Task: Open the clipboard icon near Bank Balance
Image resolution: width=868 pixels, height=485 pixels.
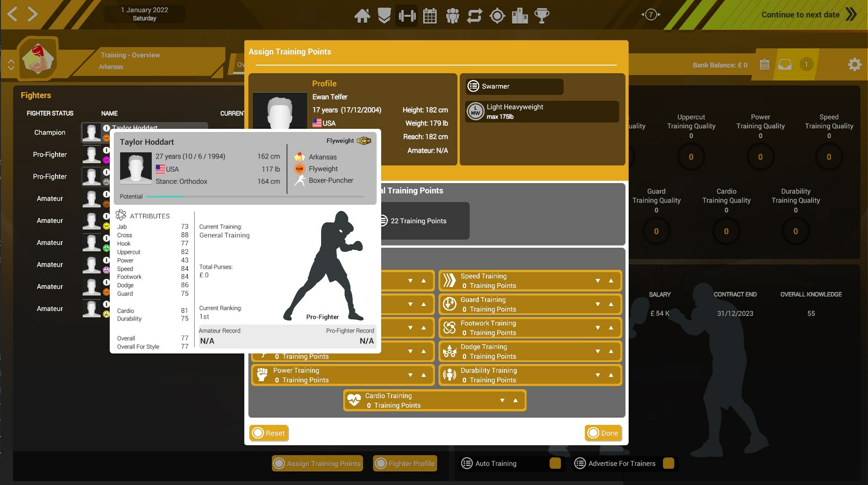Action: tap(765, 65)
